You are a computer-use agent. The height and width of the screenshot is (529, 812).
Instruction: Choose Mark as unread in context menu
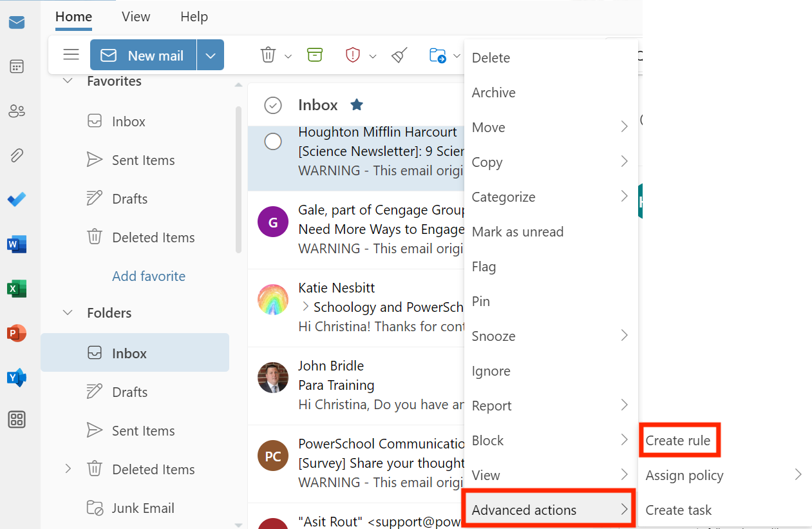click(551, 232)
